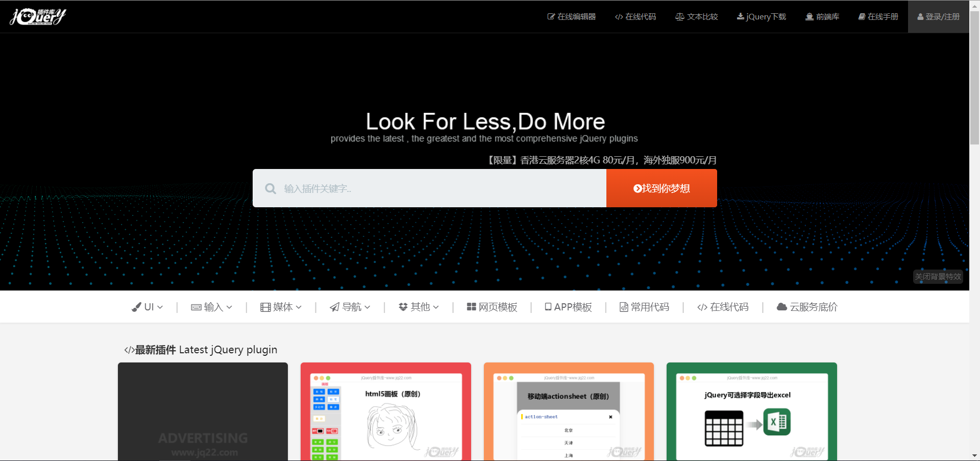The width and height of the screenshot is (980, 461).
Task: Click the dropbox icon beside 其他
Action: click(x=403, y=307)
